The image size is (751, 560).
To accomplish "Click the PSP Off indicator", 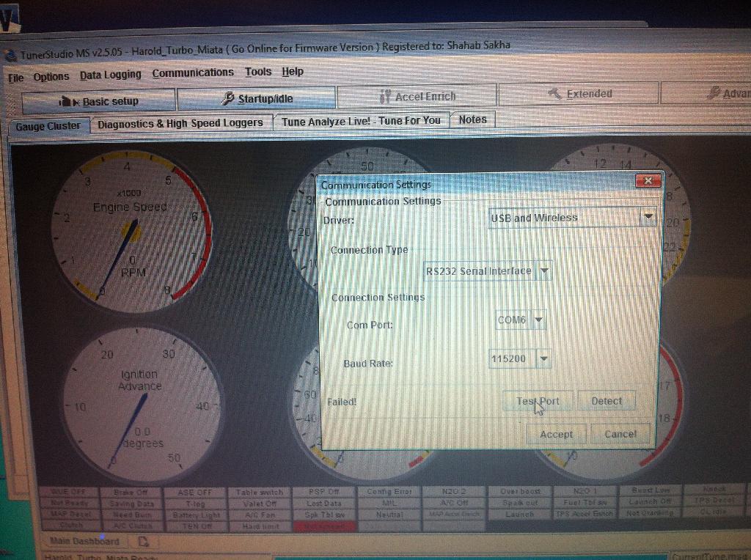I will [x=324, y=492].
